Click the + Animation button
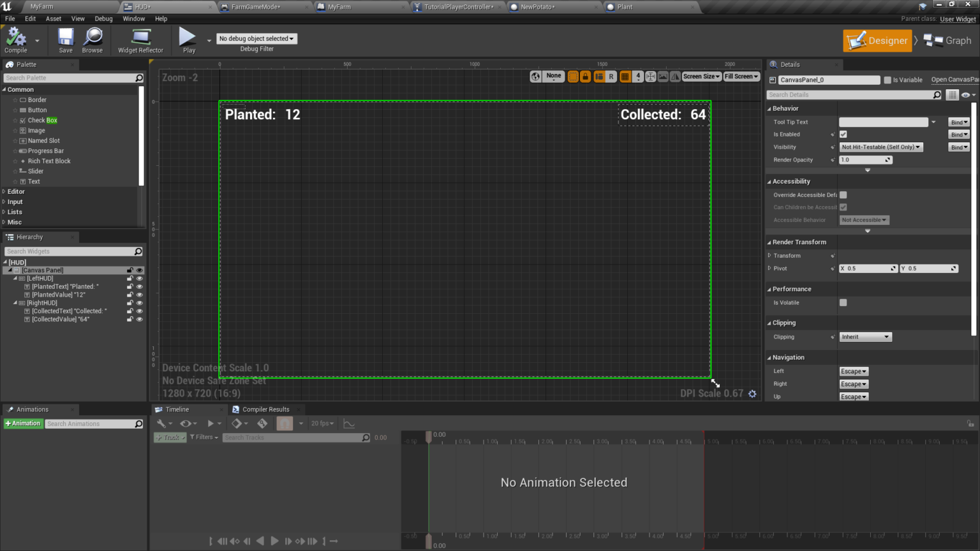 click(x=23, y=423)
